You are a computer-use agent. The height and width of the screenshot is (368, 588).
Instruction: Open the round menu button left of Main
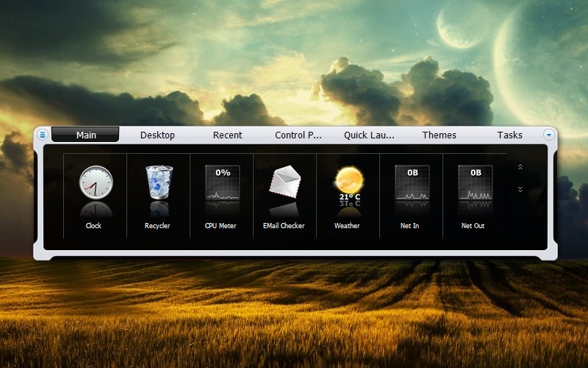[x=43, y=135]
